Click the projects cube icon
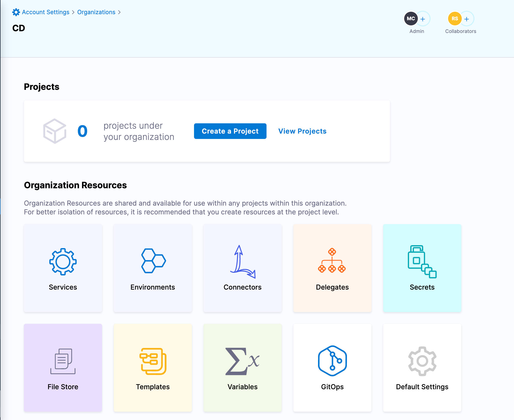 coord(55,131)
